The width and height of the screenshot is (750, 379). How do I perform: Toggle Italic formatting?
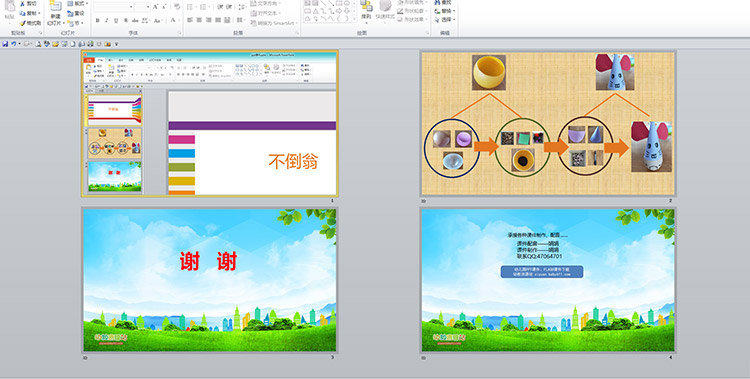pos(107,20)
